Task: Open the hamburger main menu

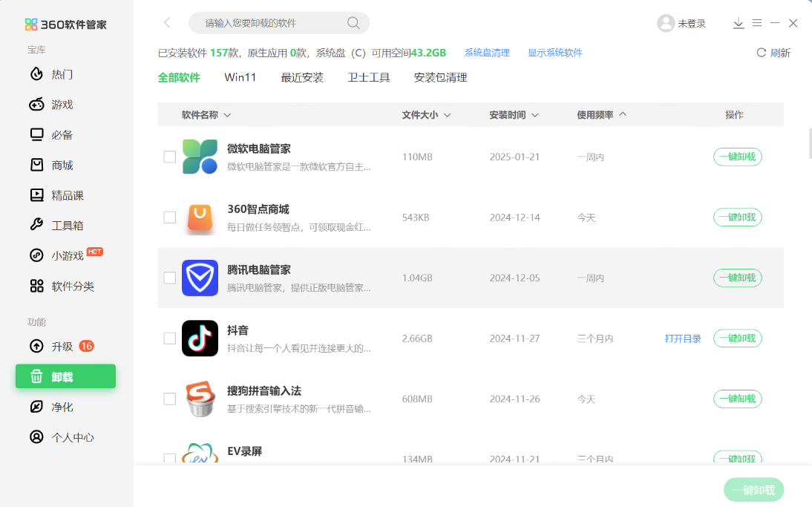Action: [x=757, y=23]
